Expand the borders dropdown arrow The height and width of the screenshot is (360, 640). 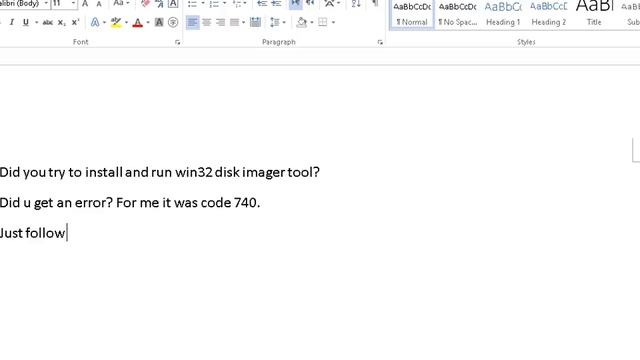coord(333,22)
